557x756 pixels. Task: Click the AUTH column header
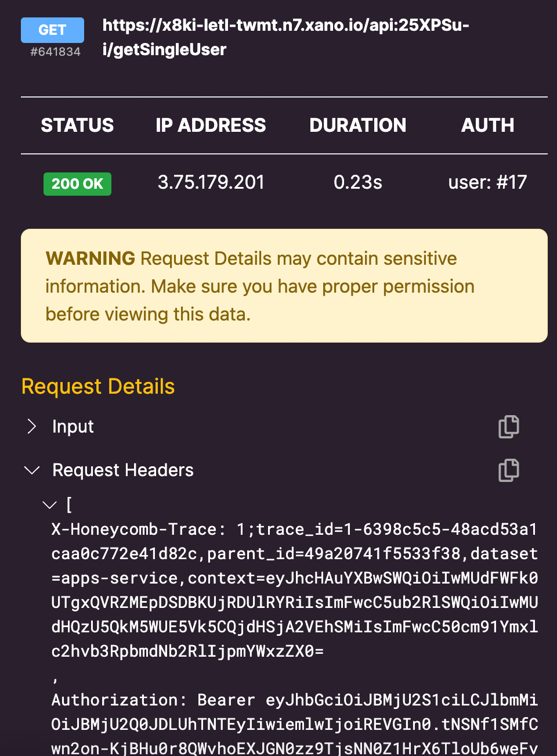(x=487, y=125)
